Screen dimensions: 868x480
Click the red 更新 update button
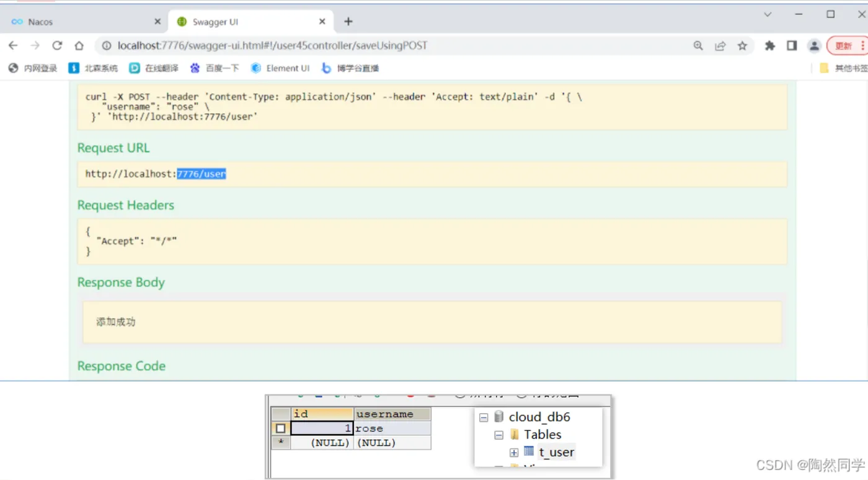pos(843,45)
